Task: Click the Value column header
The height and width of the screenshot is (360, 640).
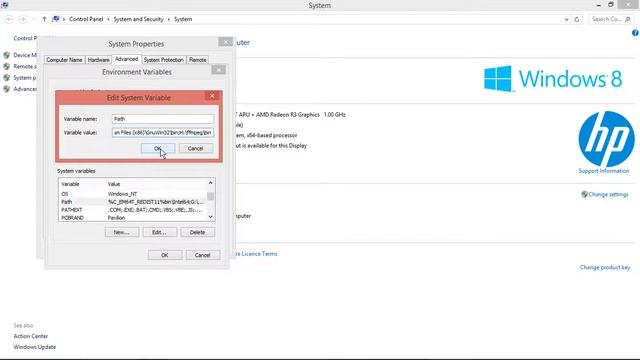Action: point(114,184)
